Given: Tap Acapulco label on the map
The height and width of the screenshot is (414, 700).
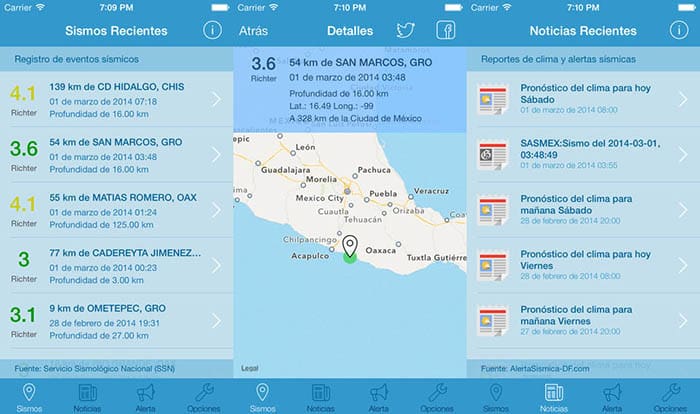Looking at the screenshot, I should (310, 256).
